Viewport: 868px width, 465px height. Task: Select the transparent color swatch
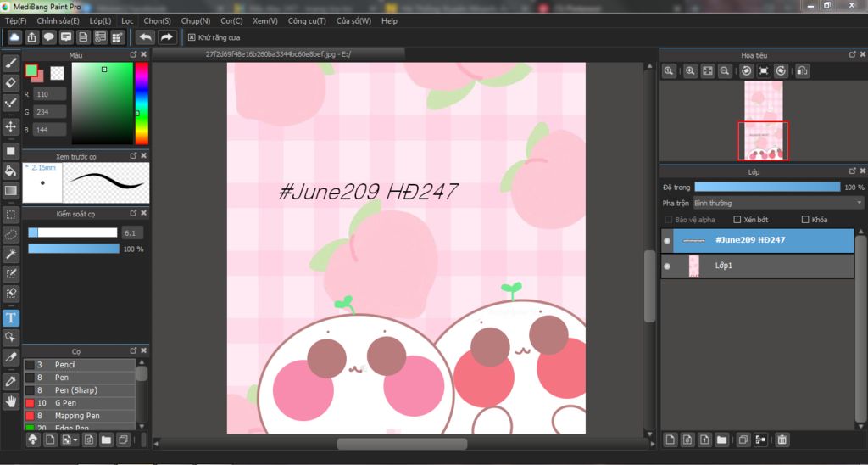57,73
